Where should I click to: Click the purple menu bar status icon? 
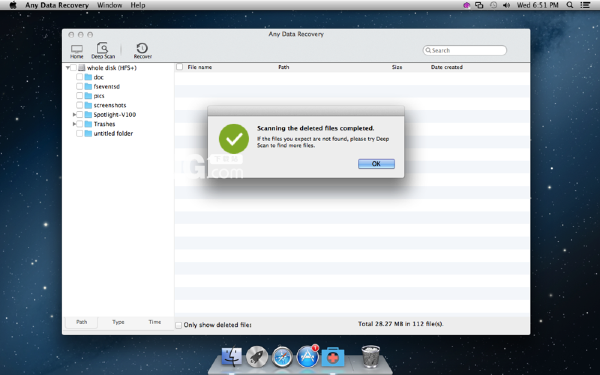click(466, 5)
